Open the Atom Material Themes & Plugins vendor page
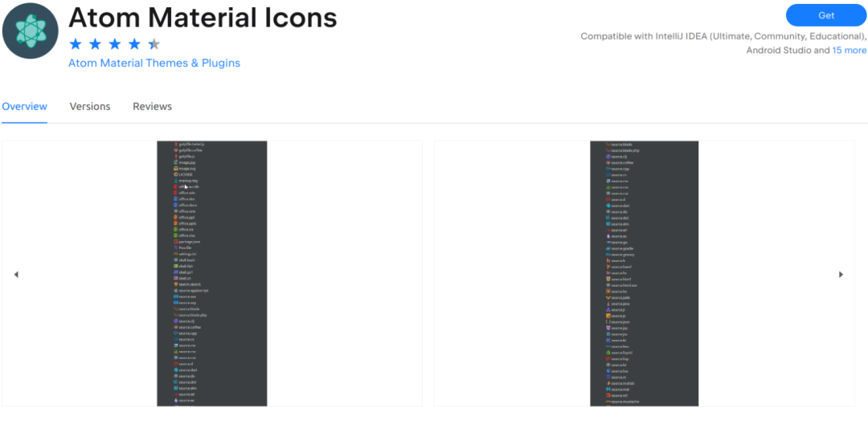The width and height of the screenshot is (868, 429). coord(154,63)
